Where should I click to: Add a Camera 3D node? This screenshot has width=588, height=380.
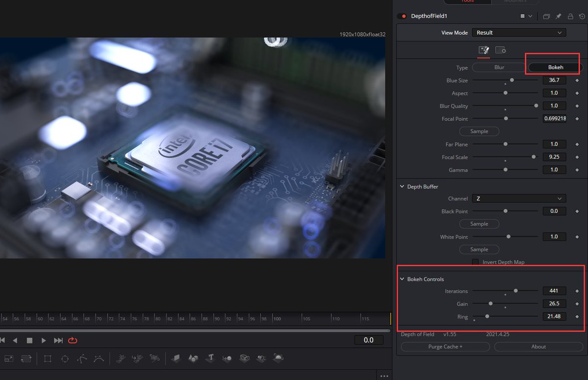pyautogui.click(x=244, y=358)
